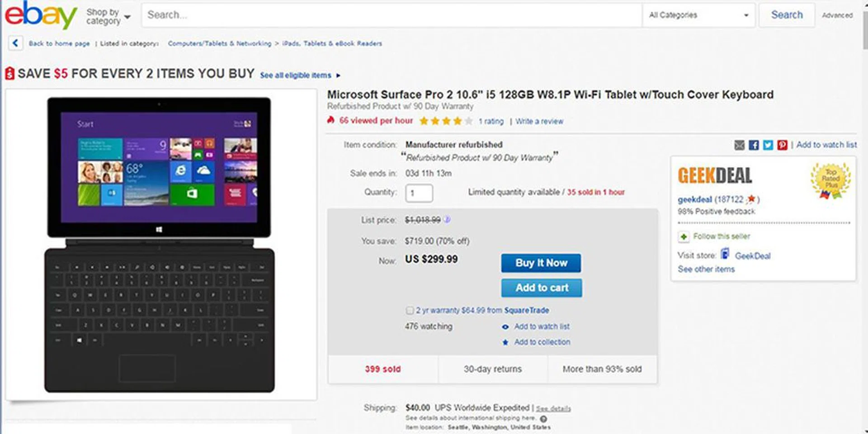
Task: Share listing via email icon
Action: pyautogui.click(x=740, y=145)
